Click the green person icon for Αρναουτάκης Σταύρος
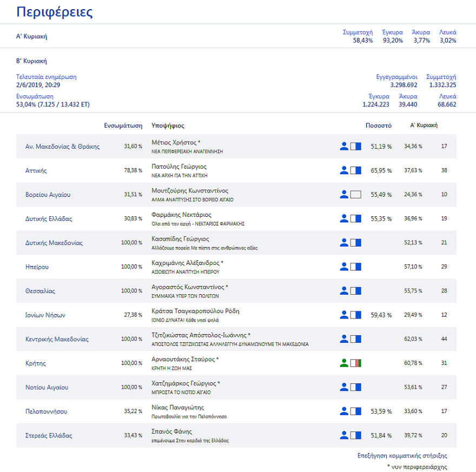The width and height of the screenshot is (476, 472). point(343,363)
